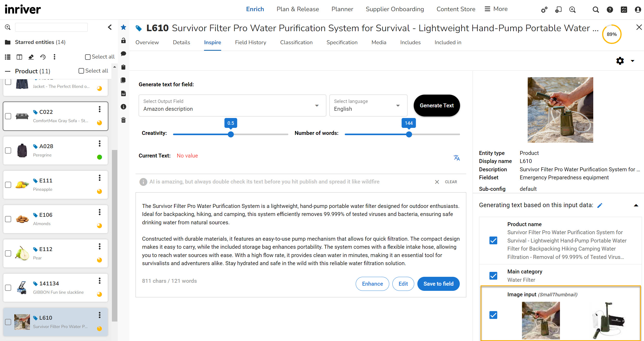
Task: Click the translate icon beside Current Text
Action: point(457,158)
